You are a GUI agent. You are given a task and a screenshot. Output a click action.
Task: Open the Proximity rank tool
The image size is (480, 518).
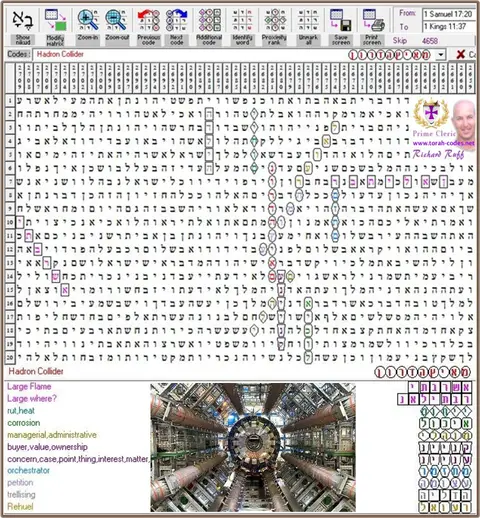click(x=275, y=20)
